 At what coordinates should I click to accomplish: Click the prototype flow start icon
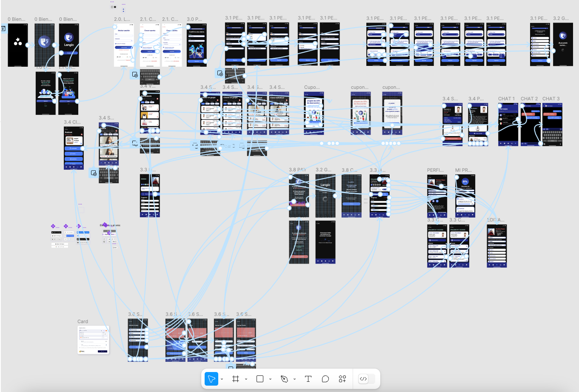point(3,29)
